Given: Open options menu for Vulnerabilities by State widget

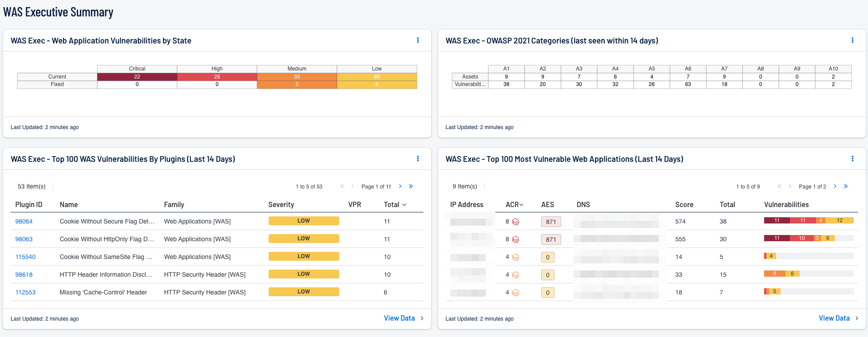Looking at the screenshot, I should 418,40.
